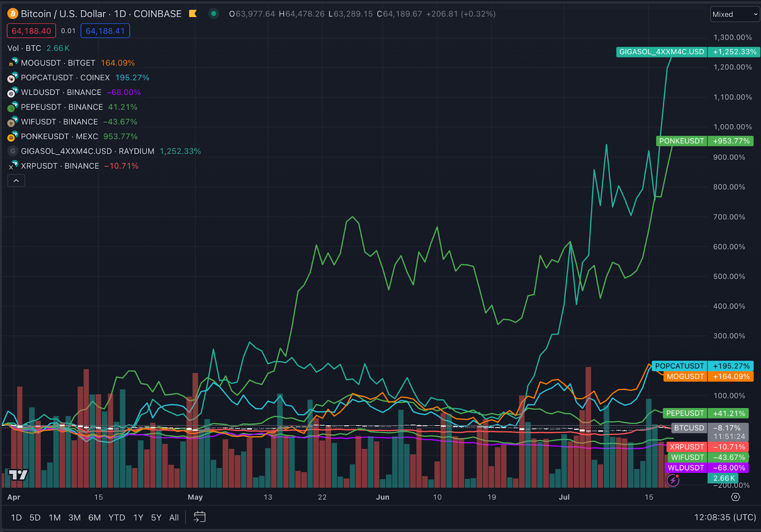Click WLDUSDT legend icon
761x532 pixels.
coord(13,92)
